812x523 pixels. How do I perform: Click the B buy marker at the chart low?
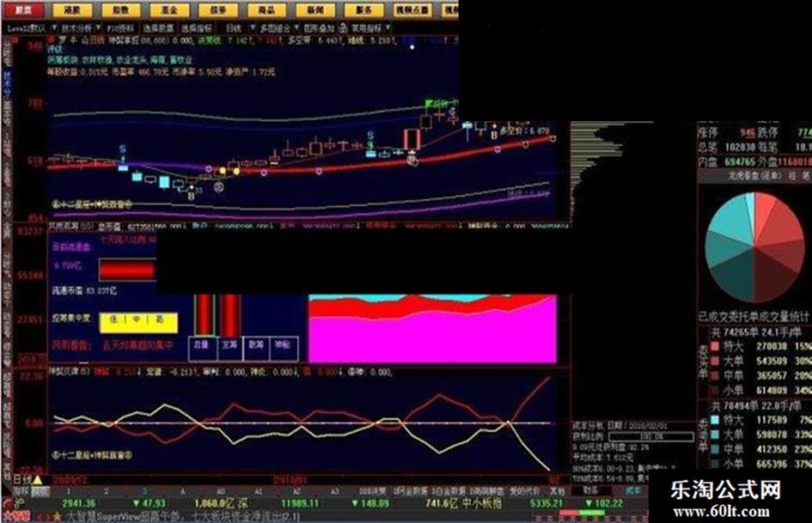pyautogui.click(x=191, y=197)
